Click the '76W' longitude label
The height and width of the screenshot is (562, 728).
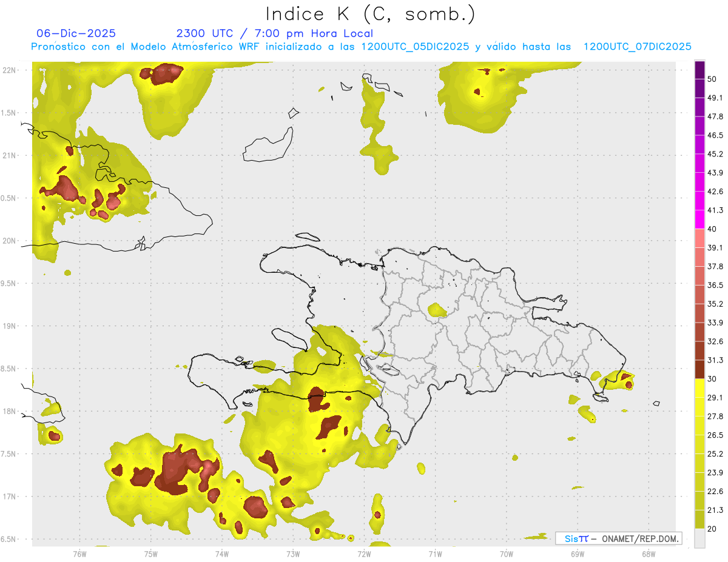tap(79, 554)
